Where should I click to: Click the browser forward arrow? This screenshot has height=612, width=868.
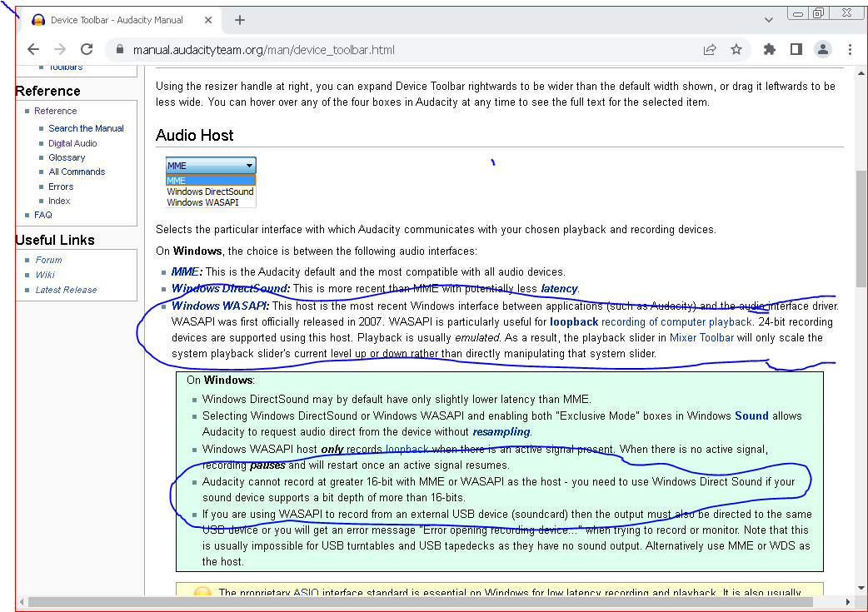pyautogui.click(x=60, y=49)
